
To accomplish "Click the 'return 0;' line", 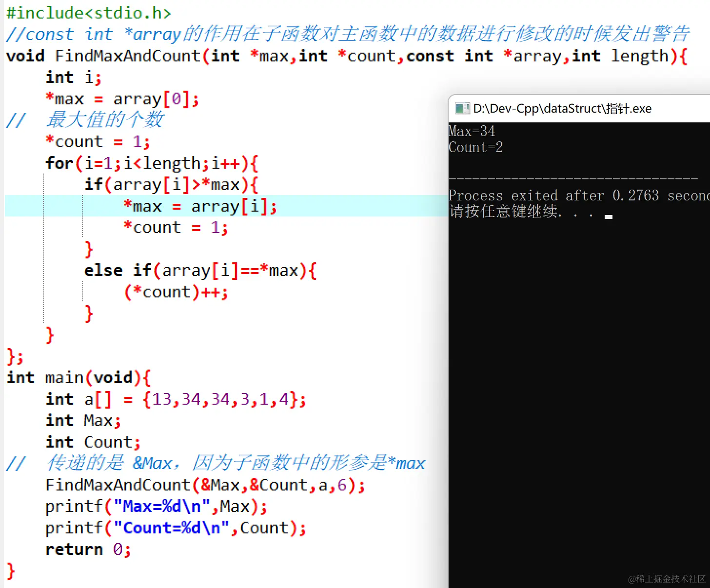I will coord(88,549).
